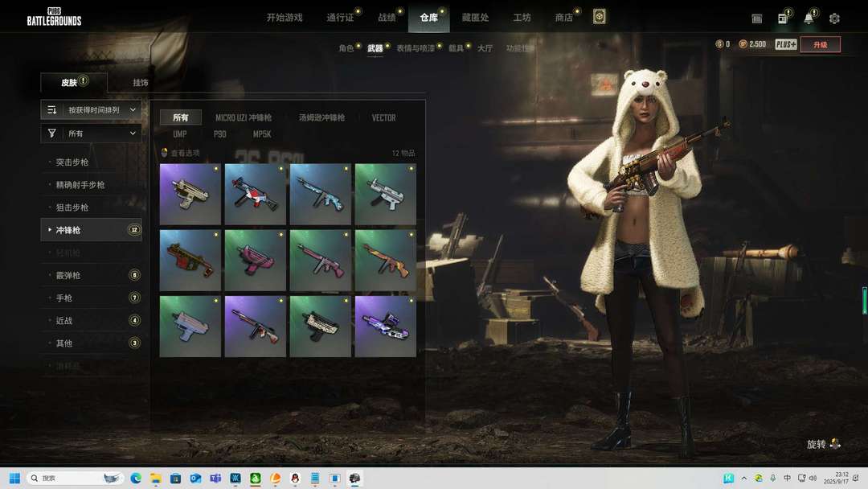This screenshot has width=868, height=489.
Task: Click the filter funnel icon beside 所有
Action: pyautogui.click(x=52, y=134)
